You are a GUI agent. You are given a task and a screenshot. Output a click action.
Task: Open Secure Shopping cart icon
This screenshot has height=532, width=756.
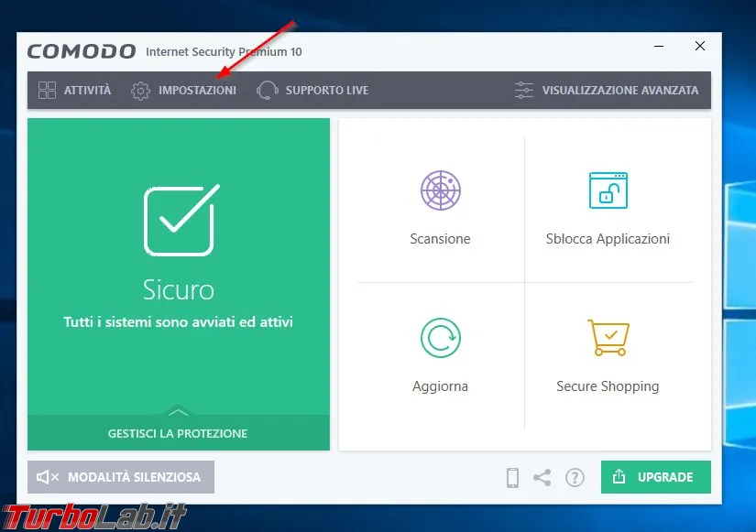point(608,338)
